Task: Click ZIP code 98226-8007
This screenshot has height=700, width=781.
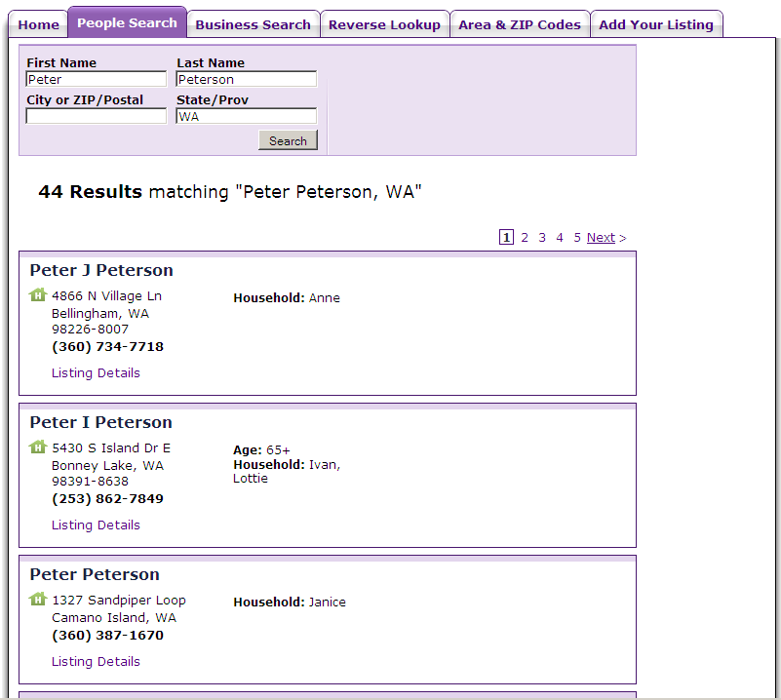Action: point(90,330)
